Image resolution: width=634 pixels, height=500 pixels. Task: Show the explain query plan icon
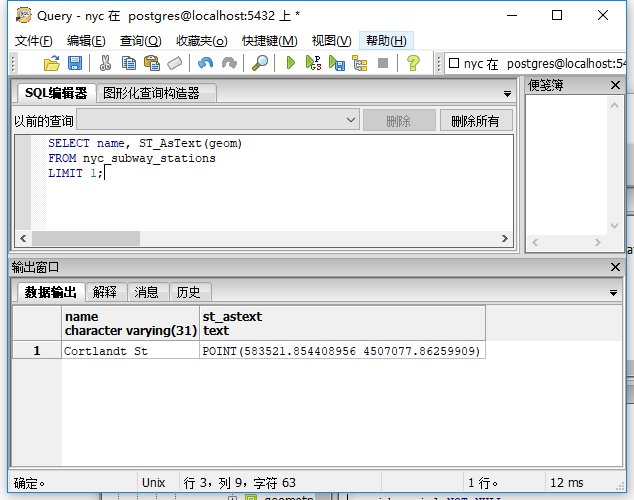tap(359, 63)
